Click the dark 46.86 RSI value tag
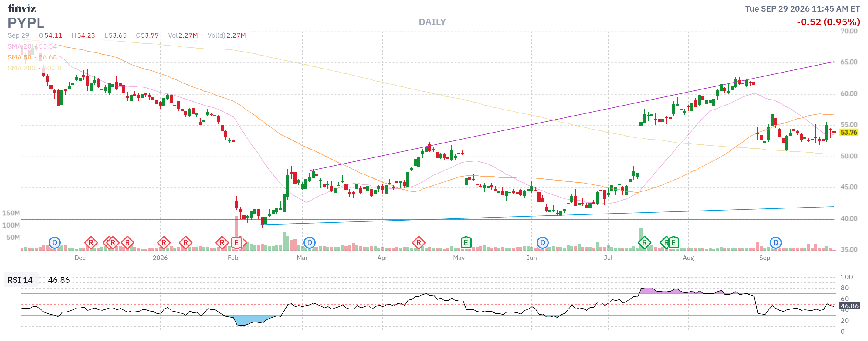Image resolution: width=868 pixels, height=341 pixels. pos(849,306)
